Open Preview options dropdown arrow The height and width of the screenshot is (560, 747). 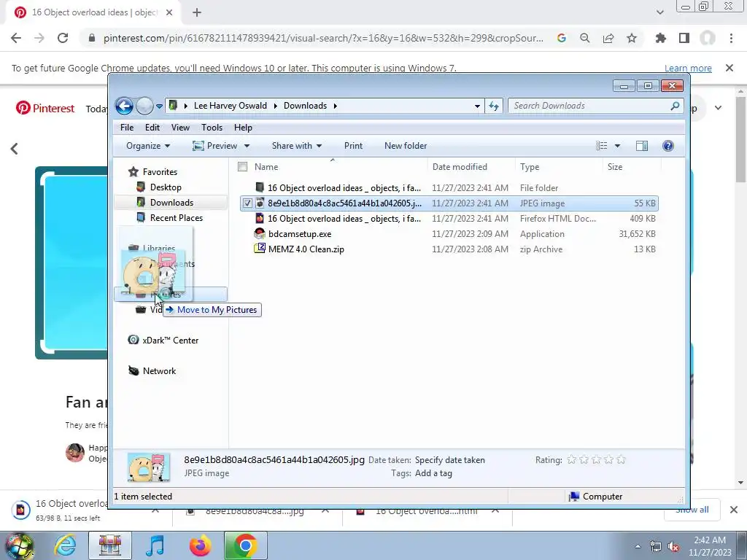tap(247, 146)
